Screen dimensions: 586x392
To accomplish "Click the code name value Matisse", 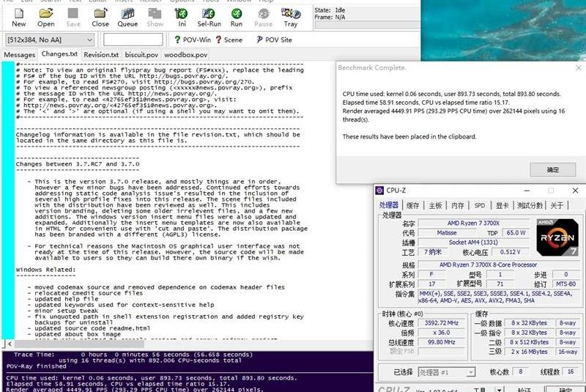I will click(447, 233).
